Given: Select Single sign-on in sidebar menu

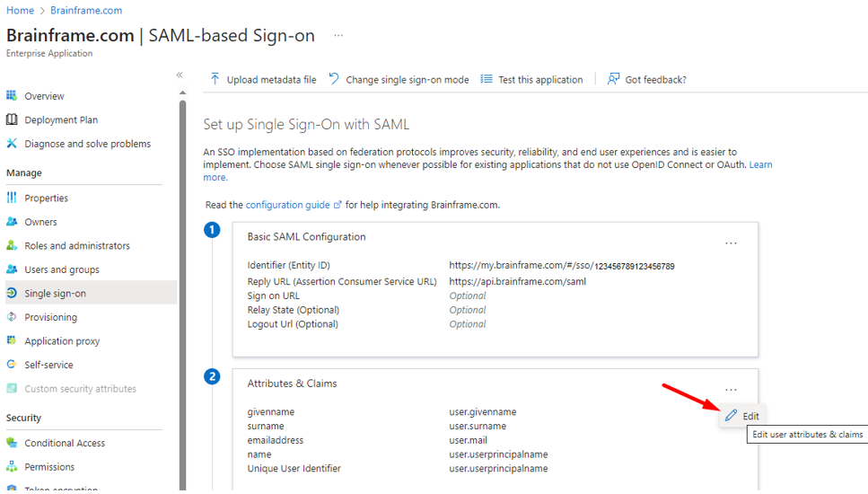Looking at the screenshot, I should [x=55, y=294].
